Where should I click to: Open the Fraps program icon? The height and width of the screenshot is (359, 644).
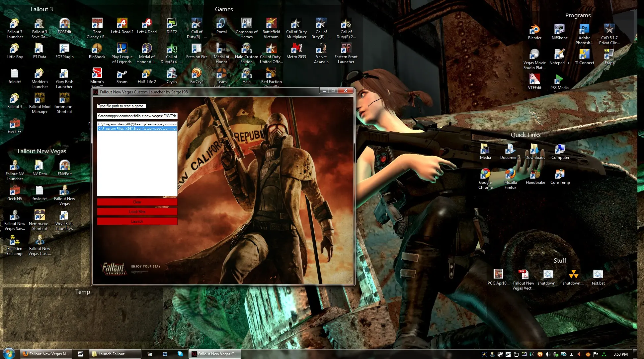[609, 57]
